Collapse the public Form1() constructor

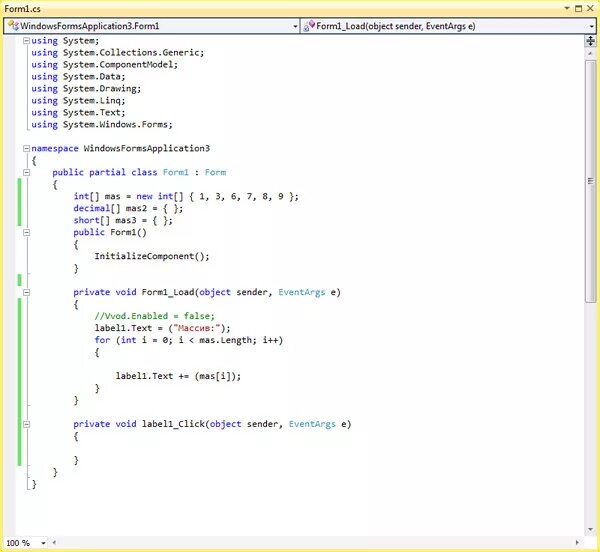point(26,232)
